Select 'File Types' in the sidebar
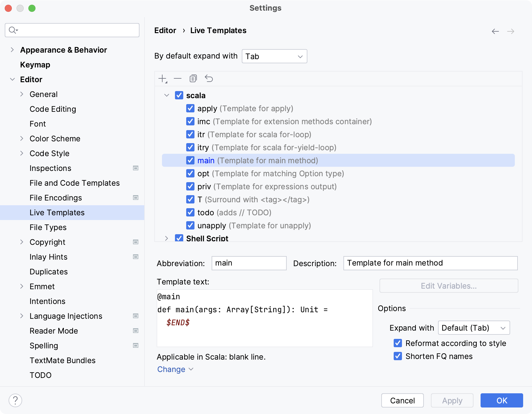Screen dimensions: 532x414 coord(48,227)
